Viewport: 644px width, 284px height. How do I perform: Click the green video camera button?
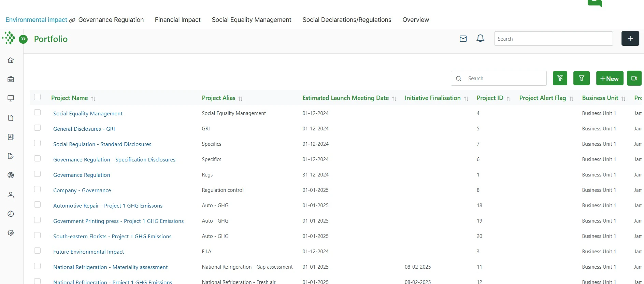(634, 78)
